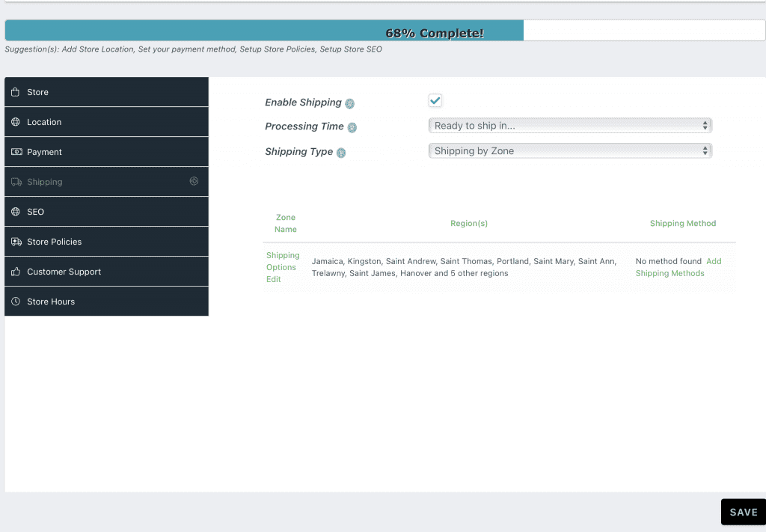This screenshot has width=766, height=532.
Task: Click the help icon beside Processing Time
Action: pos(352,127)
